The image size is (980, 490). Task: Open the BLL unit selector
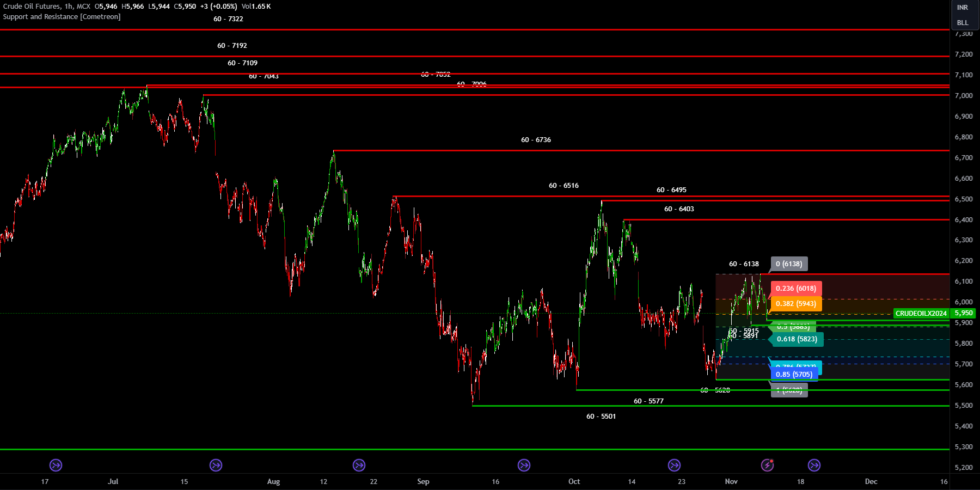[963, 23]
